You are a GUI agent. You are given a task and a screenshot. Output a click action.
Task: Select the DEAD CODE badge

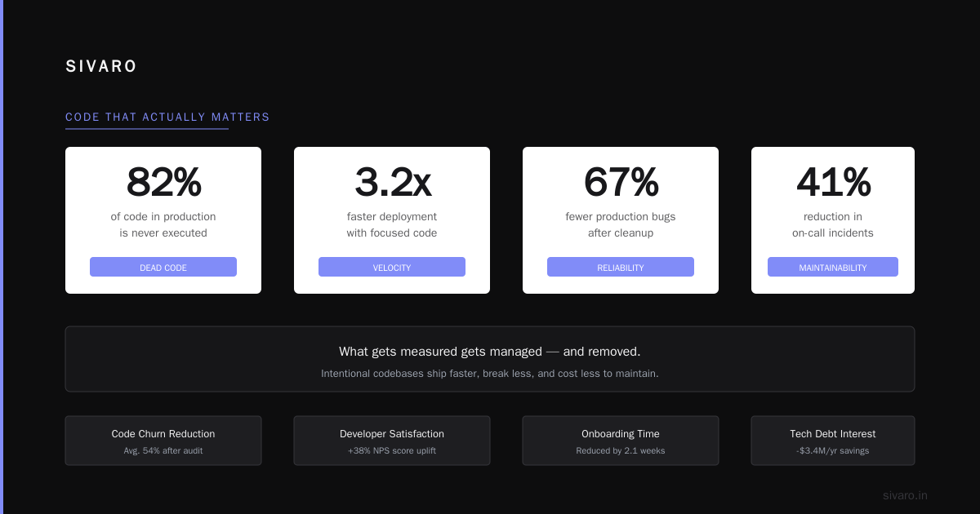(x=163, y=267)
